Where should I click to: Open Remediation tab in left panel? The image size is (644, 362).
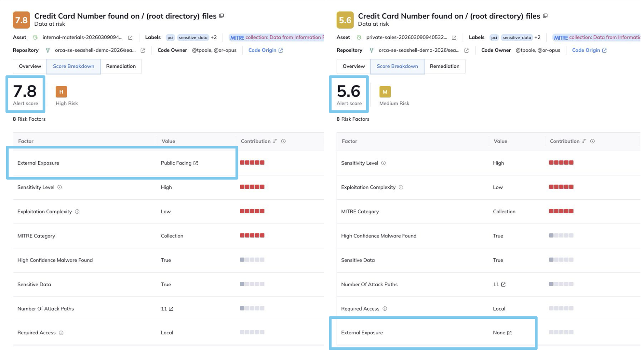pyautogui.click(x=121, y=66)
